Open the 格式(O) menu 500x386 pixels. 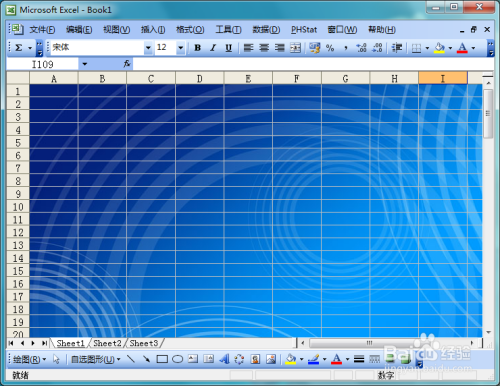click(x=190, y=30)
